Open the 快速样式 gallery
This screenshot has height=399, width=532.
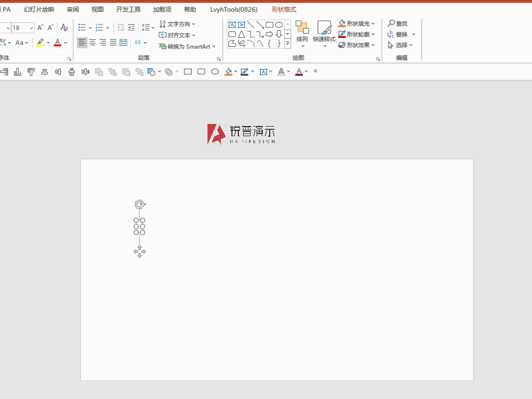click(x=324, y=34)
